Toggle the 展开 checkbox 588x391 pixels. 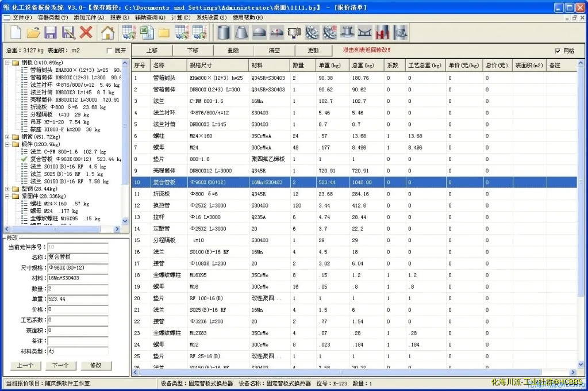[110, 50]
